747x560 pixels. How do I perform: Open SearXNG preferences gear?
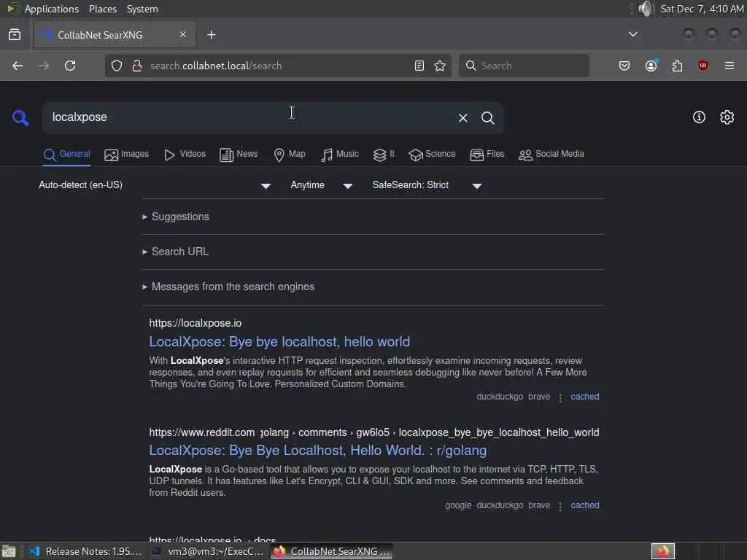click(727, 117)
